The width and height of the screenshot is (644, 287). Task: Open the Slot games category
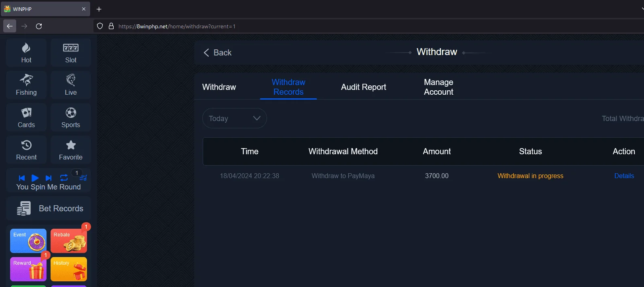tap(71, 53)
